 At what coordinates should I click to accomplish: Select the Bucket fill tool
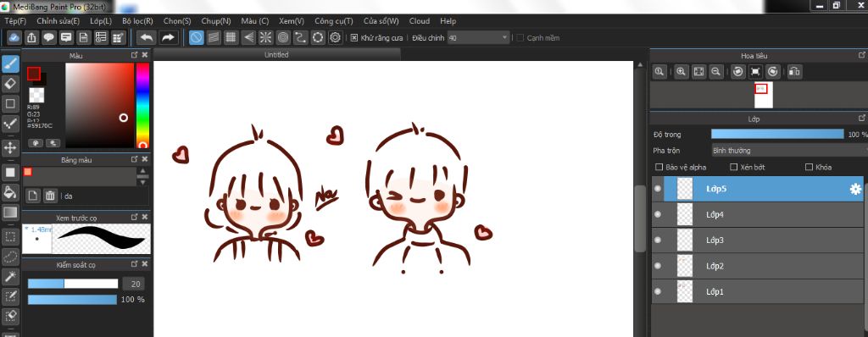(10, 192)
